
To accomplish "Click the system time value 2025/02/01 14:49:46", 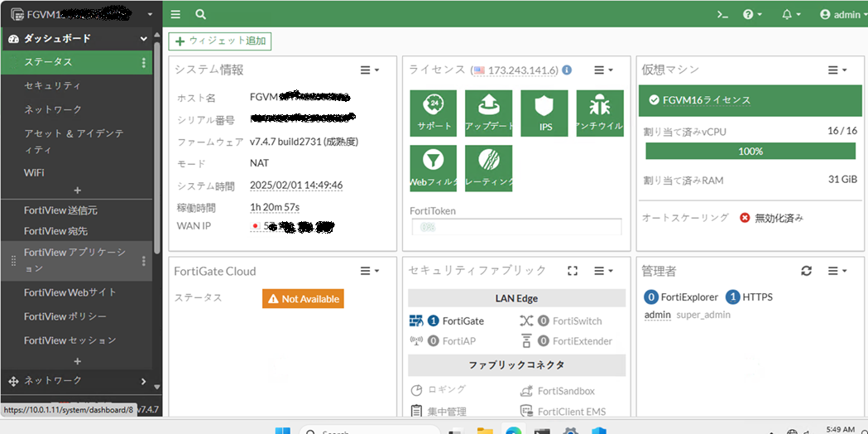I will pos(296,186).
